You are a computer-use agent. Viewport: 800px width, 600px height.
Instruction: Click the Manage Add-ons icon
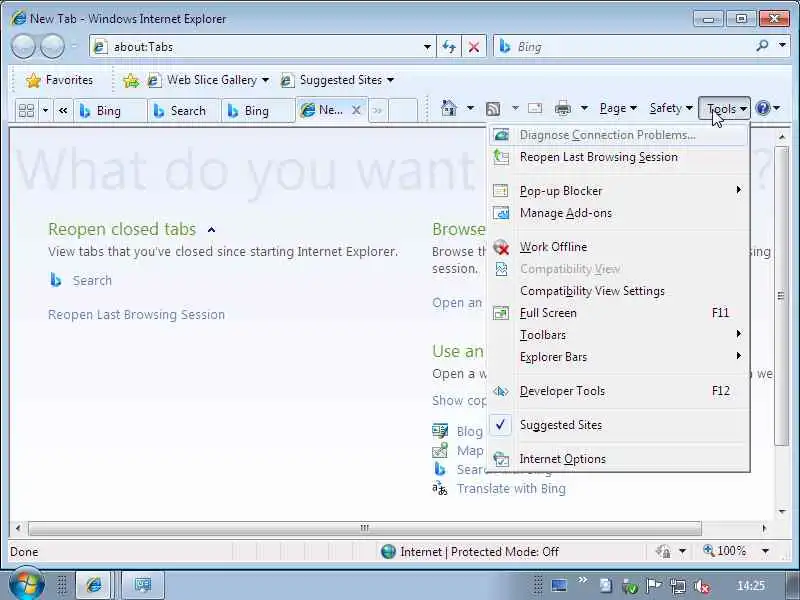(x=501, y=213)
